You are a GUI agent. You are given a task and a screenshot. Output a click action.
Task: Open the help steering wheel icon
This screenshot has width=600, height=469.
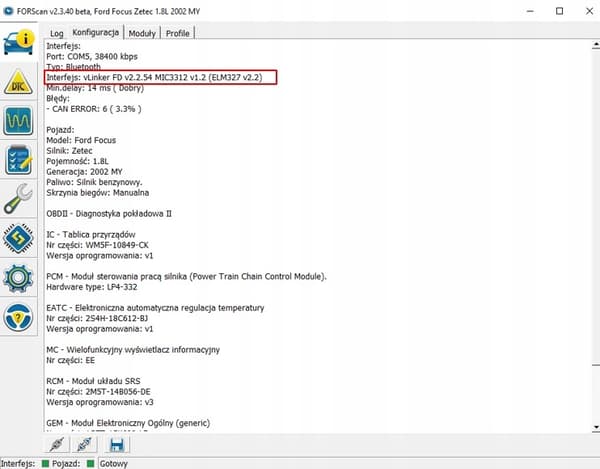pyautogui.click(x=18, y=317)
